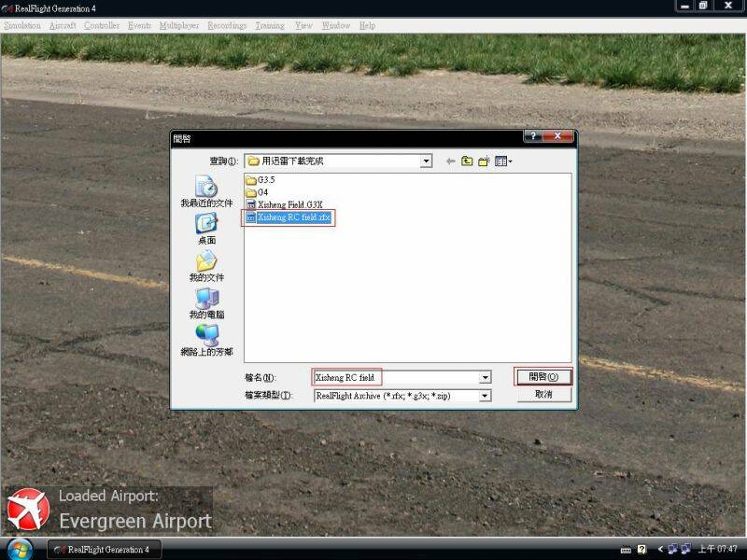Viewport: 747px width, 560px height.
Task: Click the dialog help question-mark button
Action: tap(533, 136)
